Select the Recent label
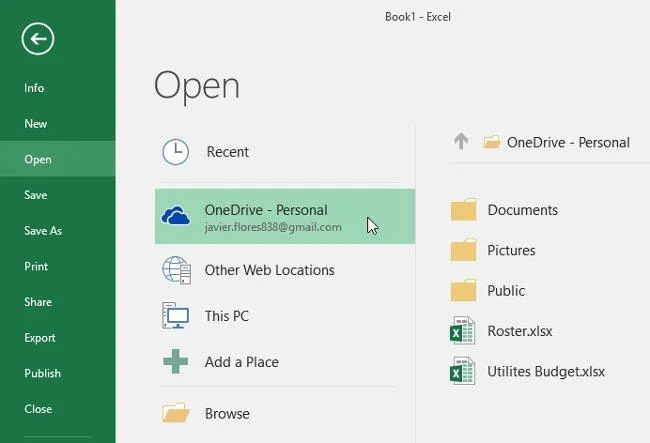The width and height of the screenshot is (650, 443). pyautogui.click(x=228, y=152)
